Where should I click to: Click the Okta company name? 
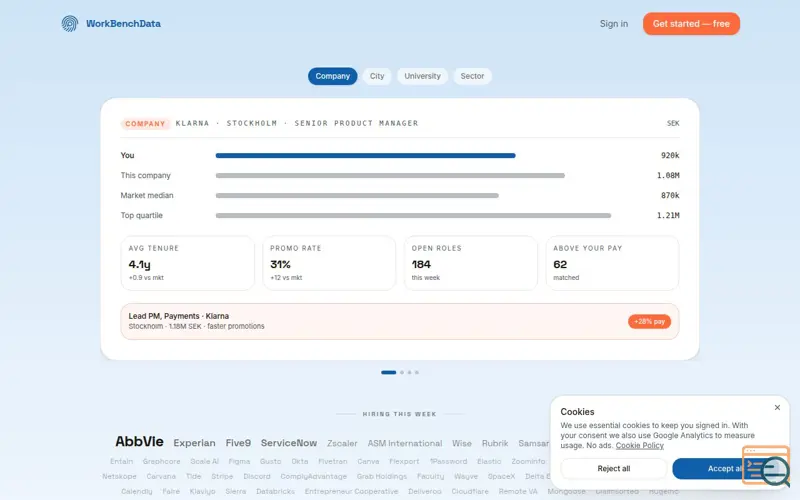[299, 461]
